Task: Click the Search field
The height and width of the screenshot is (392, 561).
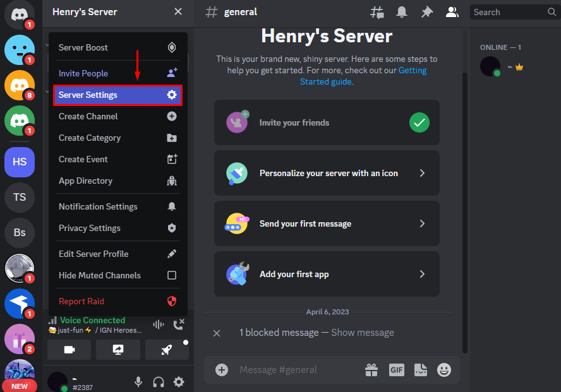Action: click(x=516, y=12)
